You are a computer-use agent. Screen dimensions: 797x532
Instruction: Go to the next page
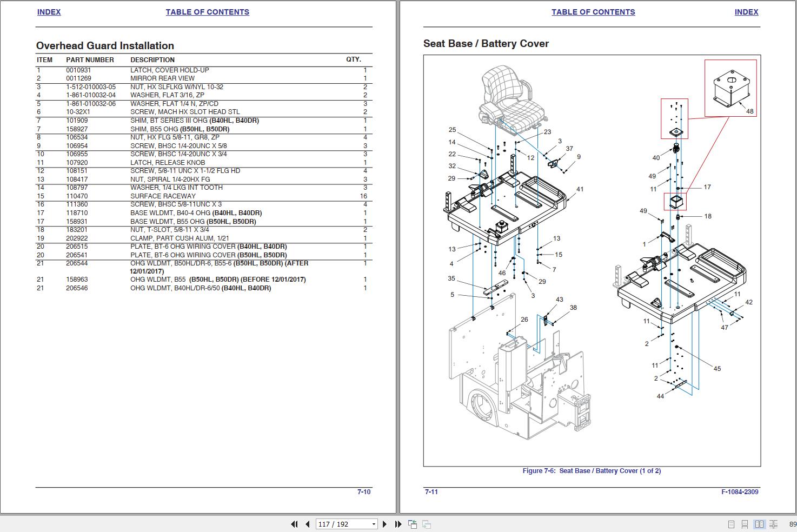click(x=384, y=524)
